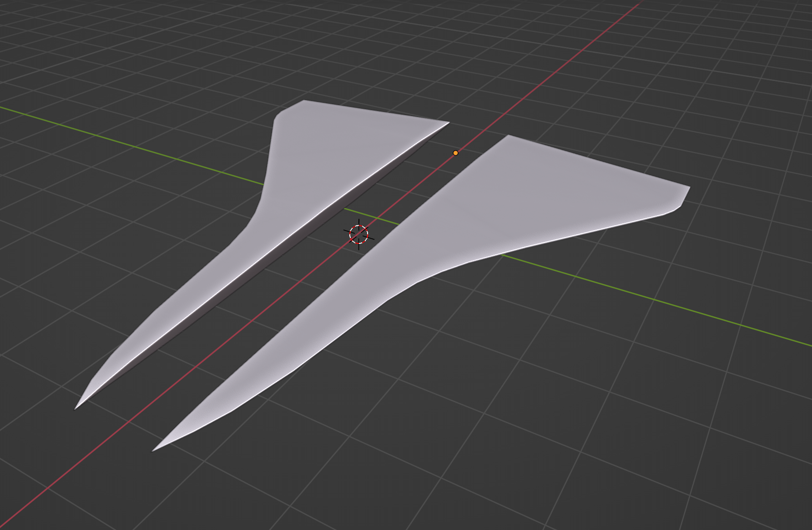Click the orange object origin dot
Viewport: 812px width, 530px height.
tap(455, 153)
